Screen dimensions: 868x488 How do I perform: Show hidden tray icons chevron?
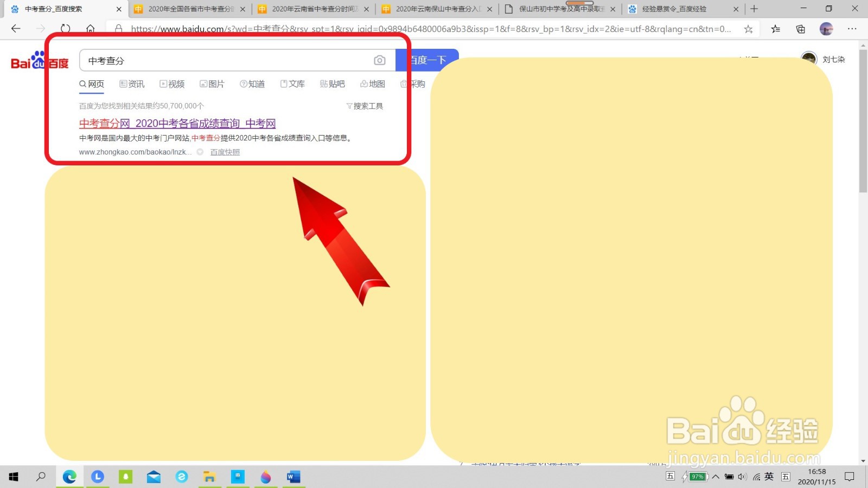pos(716,477)
